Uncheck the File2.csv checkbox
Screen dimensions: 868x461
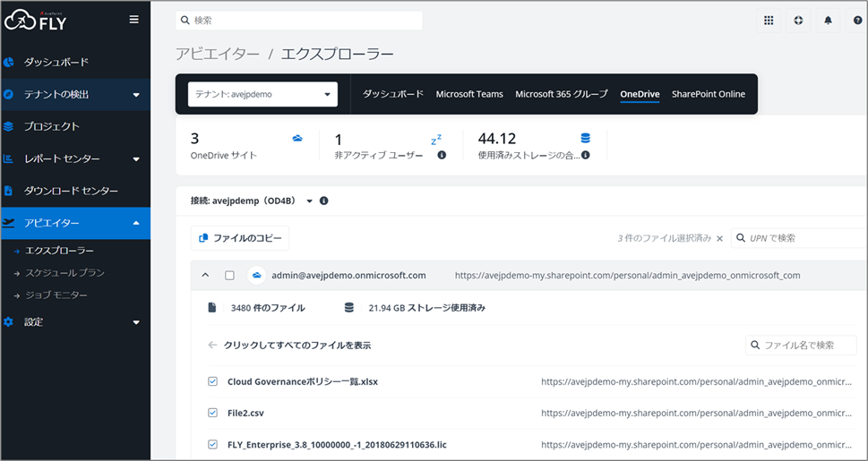212,413
